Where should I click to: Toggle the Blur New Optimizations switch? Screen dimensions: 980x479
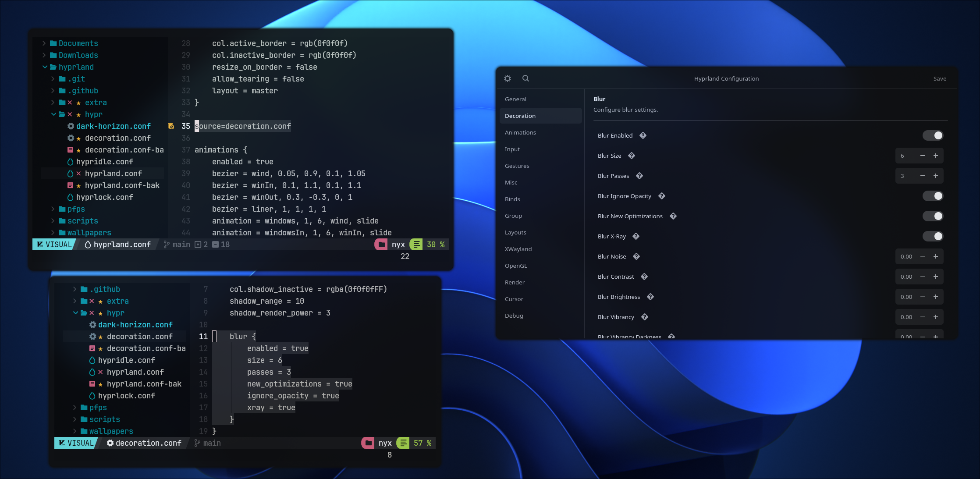[933, 216]
